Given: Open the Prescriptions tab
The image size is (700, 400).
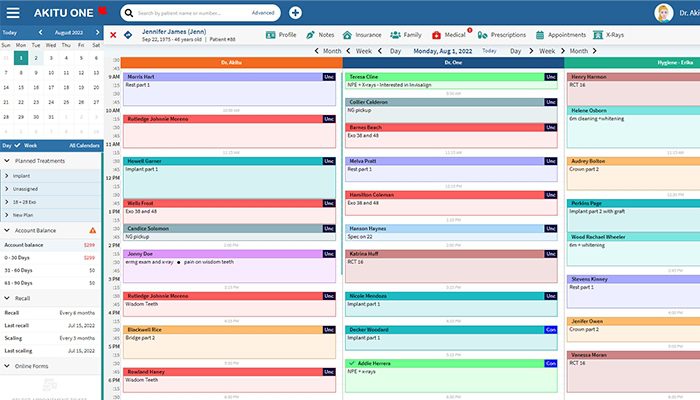Looking at the screenshot, I should [502, 35].
